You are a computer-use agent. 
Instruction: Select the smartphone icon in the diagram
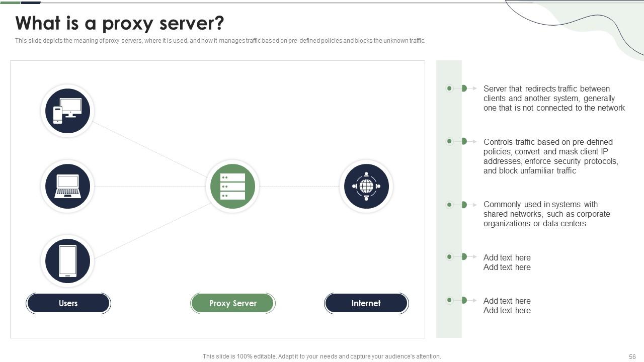pos(67,261)
